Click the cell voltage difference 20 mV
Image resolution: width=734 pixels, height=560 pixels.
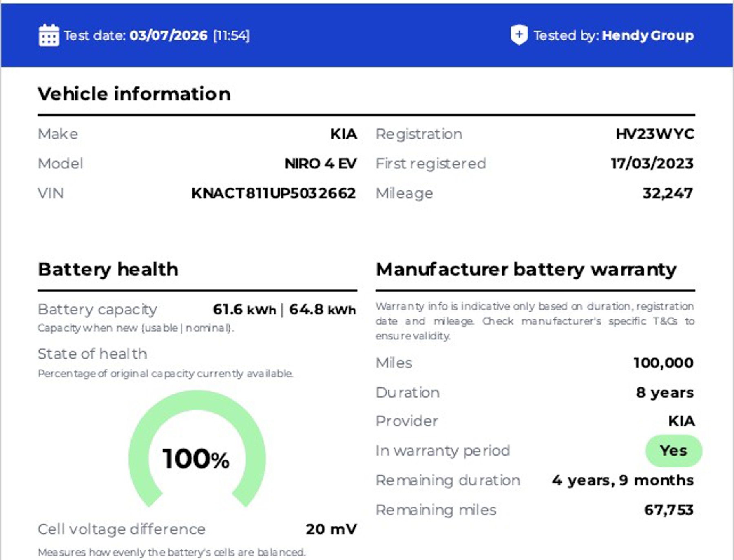coord(331,529)
